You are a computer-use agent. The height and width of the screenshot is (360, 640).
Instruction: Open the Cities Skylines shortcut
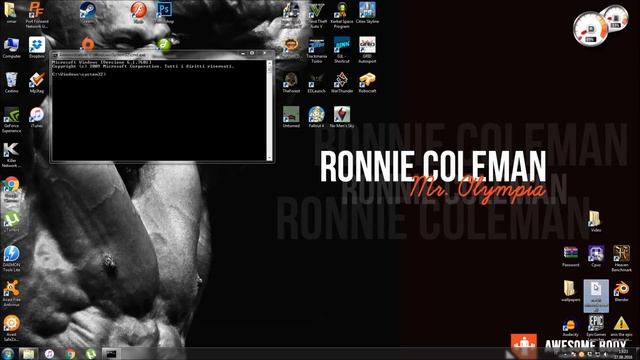tap(367, 12)
